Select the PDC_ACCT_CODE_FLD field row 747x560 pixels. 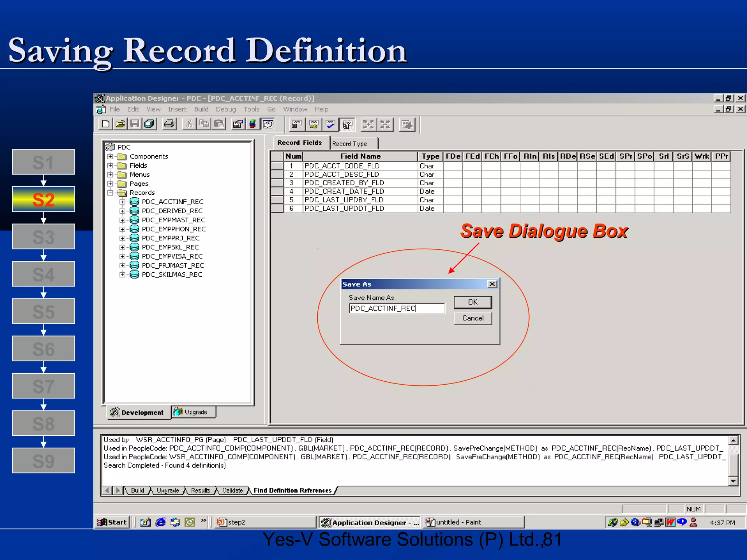point(500,166)
